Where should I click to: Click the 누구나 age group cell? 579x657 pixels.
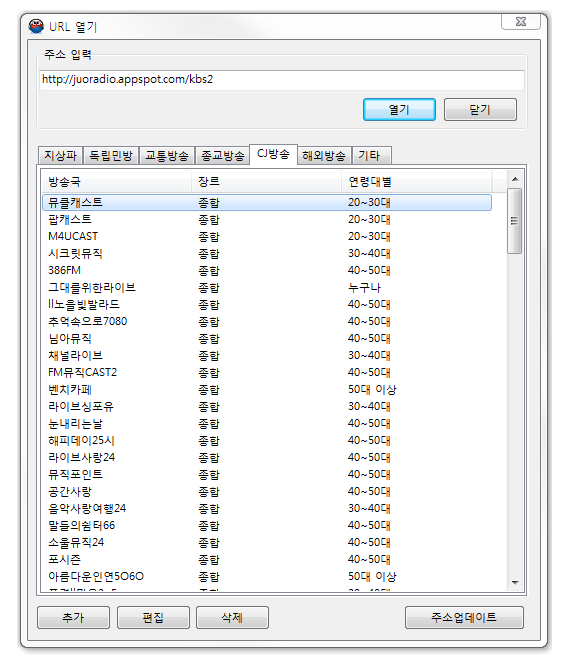click(364, 287)
